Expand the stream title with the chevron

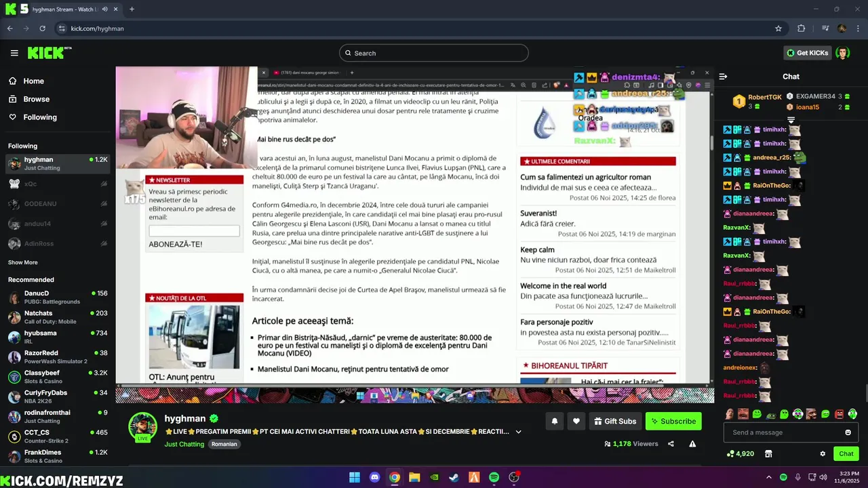coord(519,432)
